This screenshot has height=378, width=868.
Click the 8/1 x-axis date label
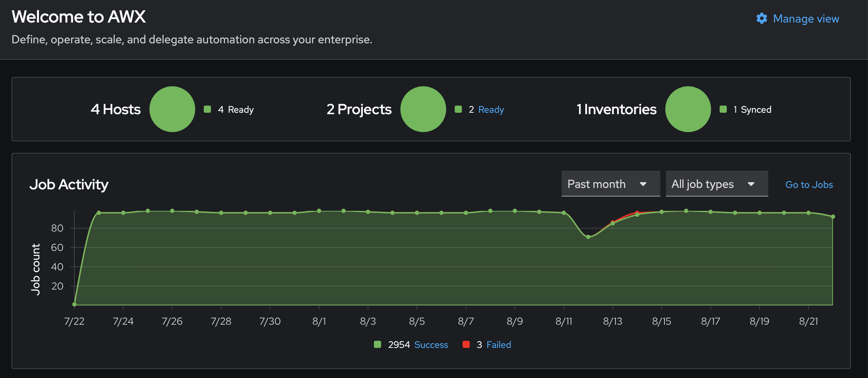[319, 321]
